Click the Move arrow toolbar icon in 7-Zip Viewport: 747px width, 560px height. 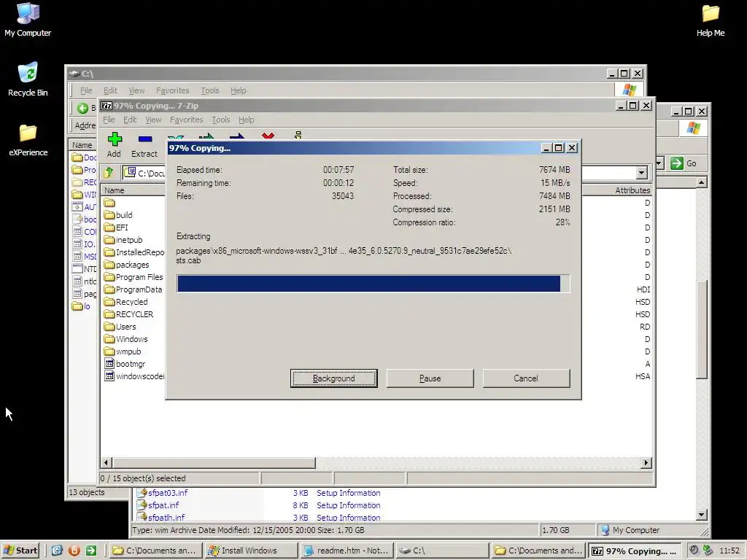coord(237,136)
